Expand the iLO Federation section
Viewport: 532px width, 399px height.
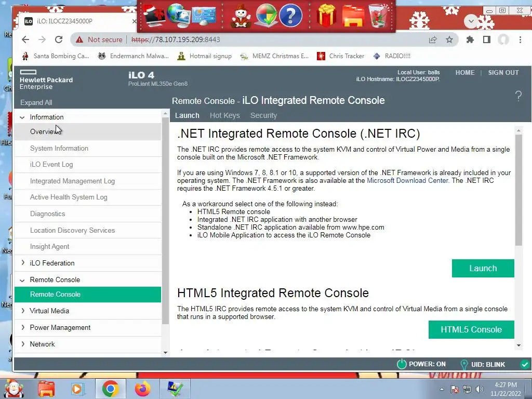pos(23,262)
